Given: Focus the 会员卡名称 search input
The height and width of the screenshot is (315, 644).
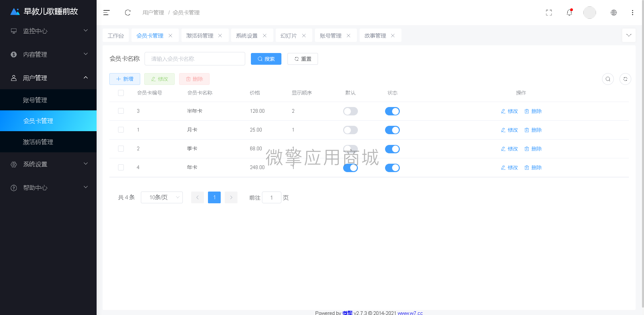Looking at the screenshot, I should 195,59.
